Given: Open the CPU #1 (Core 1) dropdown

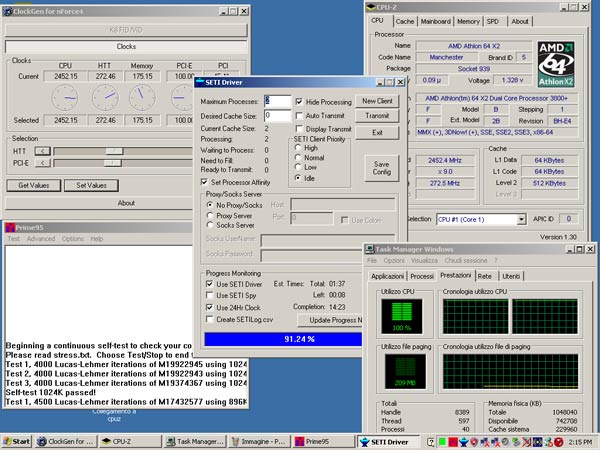Looking at the screenshot, I should (521, 219).
